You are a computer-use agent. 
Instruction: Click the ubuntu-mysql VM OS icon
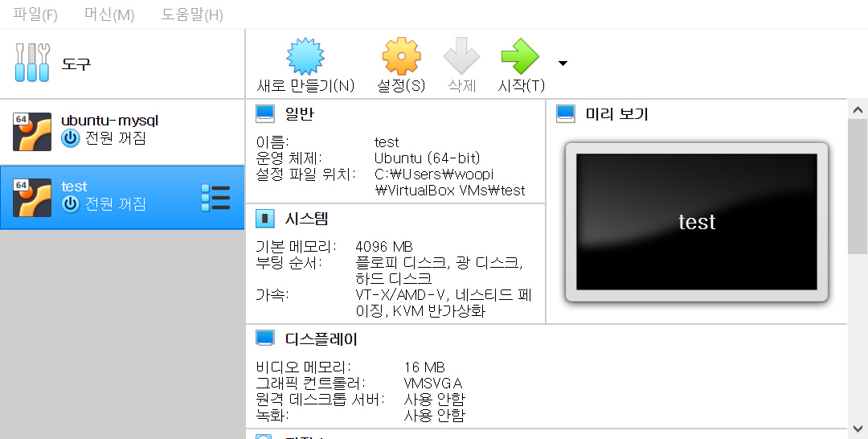click(32, 132)
